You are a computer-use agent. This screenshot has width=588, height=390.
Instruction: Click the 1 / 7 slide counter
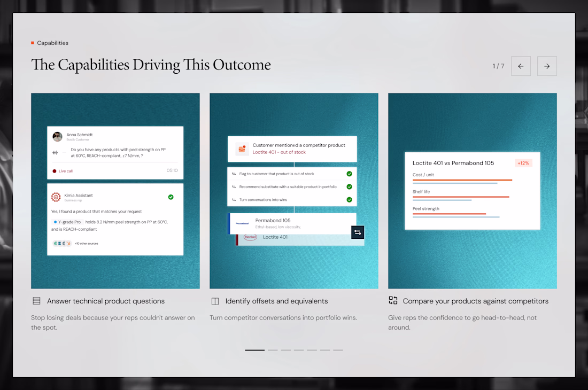pos(498,66)
